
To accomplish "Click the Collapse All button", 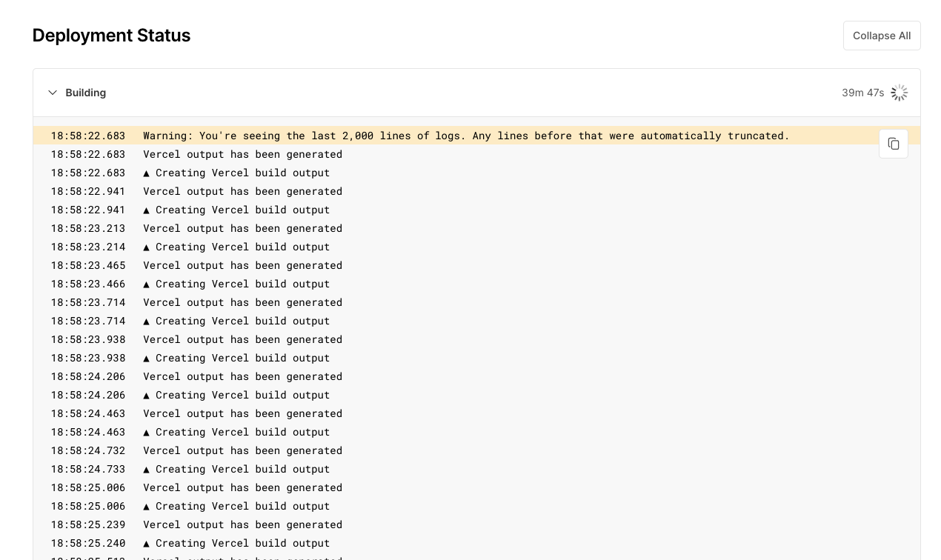I will 882,36.
